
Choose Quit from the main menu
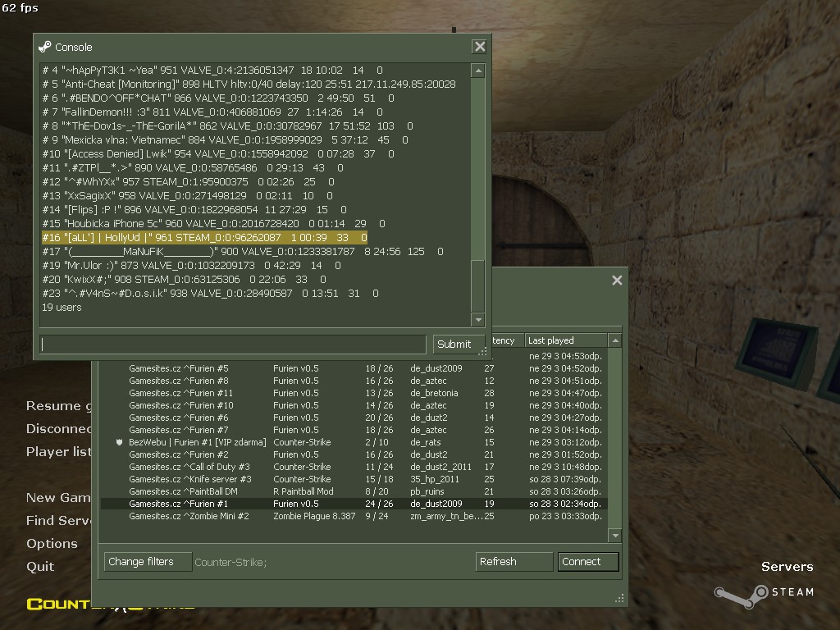[x=40, y=567]
